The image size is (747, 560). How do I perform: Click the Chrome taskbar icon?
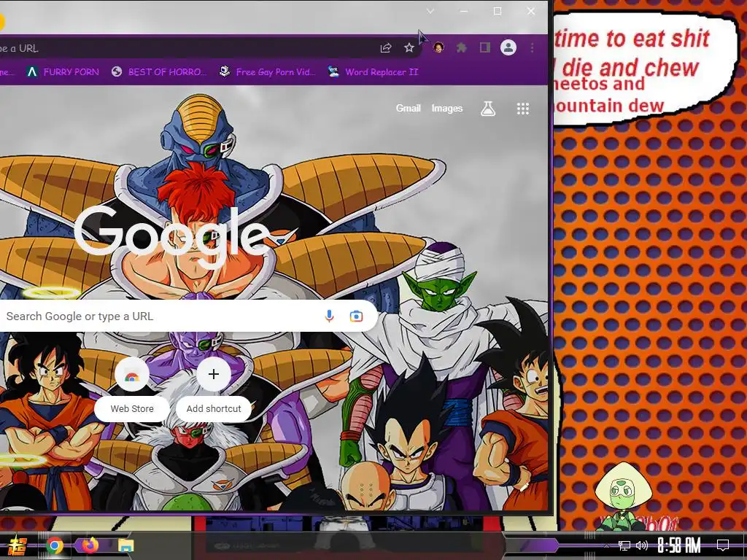point(54,545)
